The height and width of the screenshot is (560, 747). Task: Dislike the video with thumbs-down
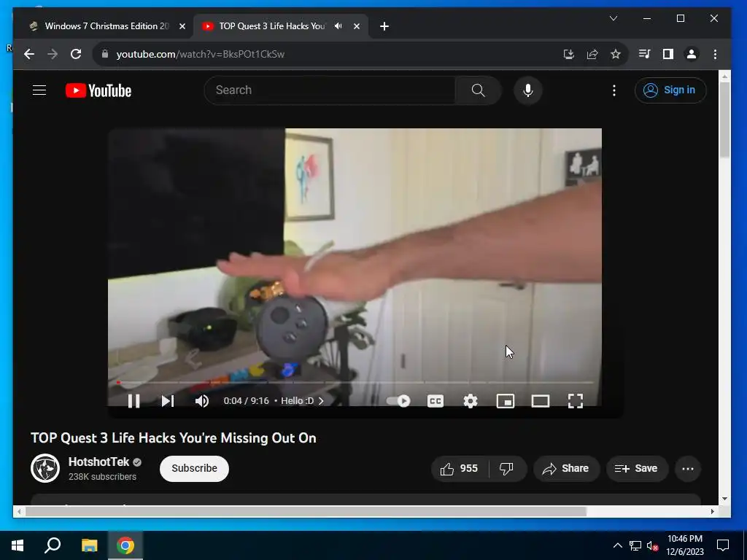tap(507, 469)
